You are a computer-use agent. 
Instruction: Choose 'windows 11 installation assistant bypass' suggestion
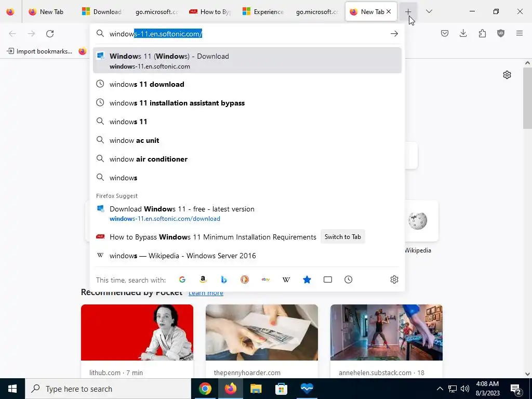pyautogui.click(x=247, y=103)
